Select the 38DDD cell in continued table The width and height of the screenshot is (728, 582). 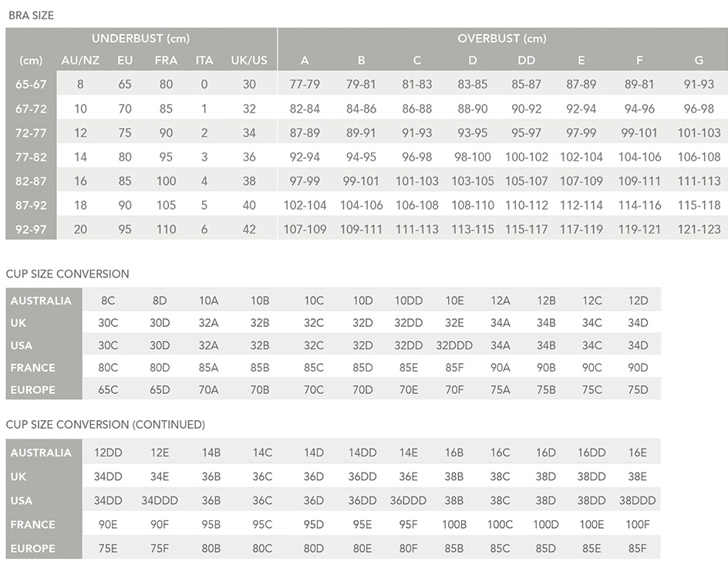(x=638, y=501)
